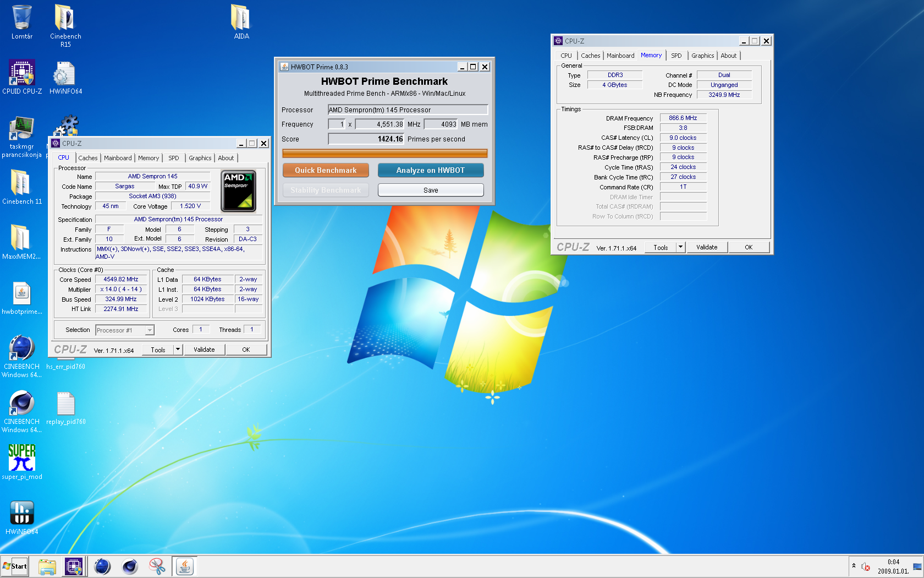Switch to Java HWBOT Prime taskbar icon
This screenshot has width=924, height=578.
click(x=185, y=566)
